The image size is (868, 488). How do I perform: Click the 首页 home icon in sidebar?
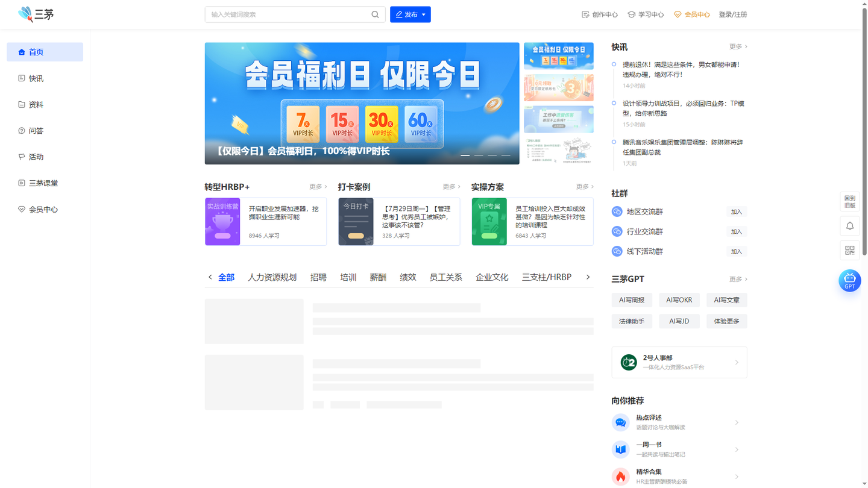click(x=22, y=52)
